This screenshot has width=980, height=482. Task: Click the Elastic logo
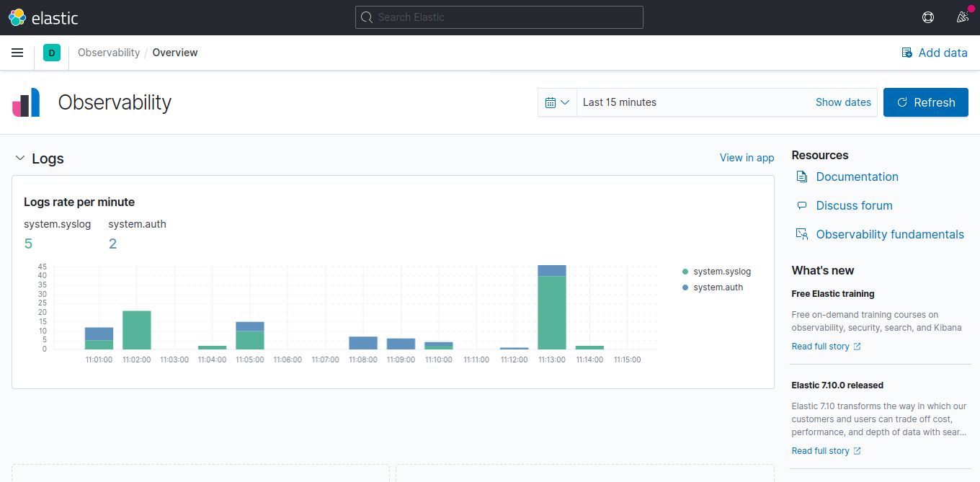(x=43, y=17)
